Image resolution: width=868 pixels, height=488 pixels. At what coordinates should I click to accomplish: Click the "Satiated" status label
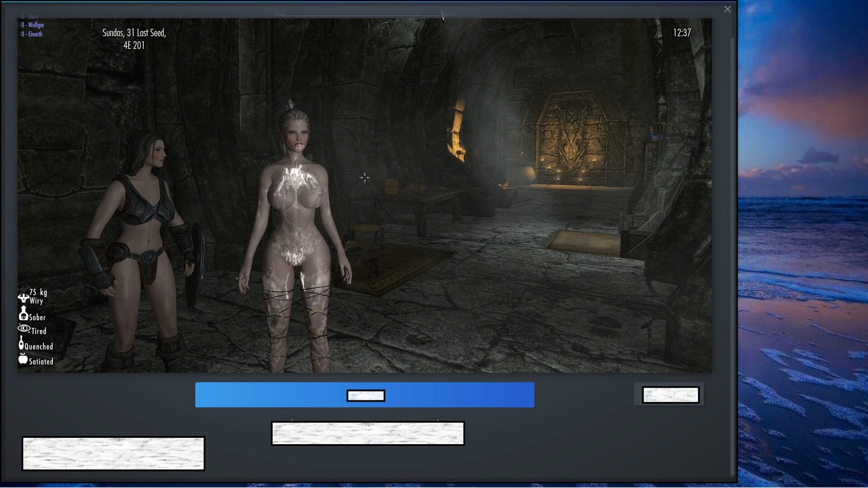click(41, 361)
